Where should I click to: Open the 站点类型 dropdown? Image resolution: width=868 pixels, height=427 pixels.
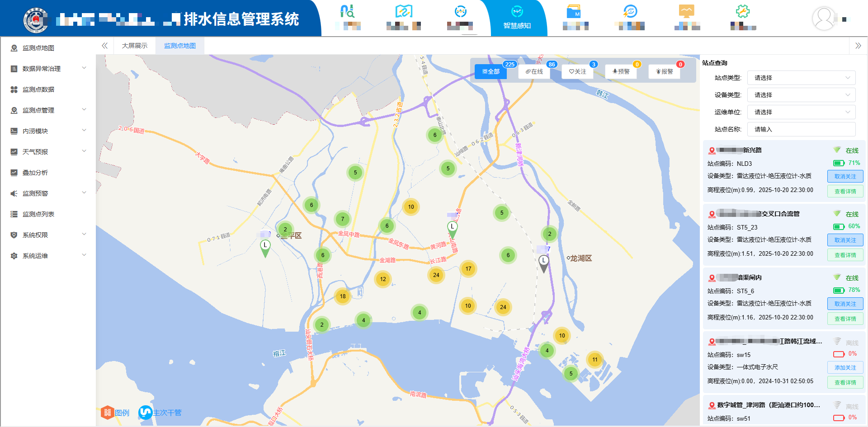[x=801, y=78]
